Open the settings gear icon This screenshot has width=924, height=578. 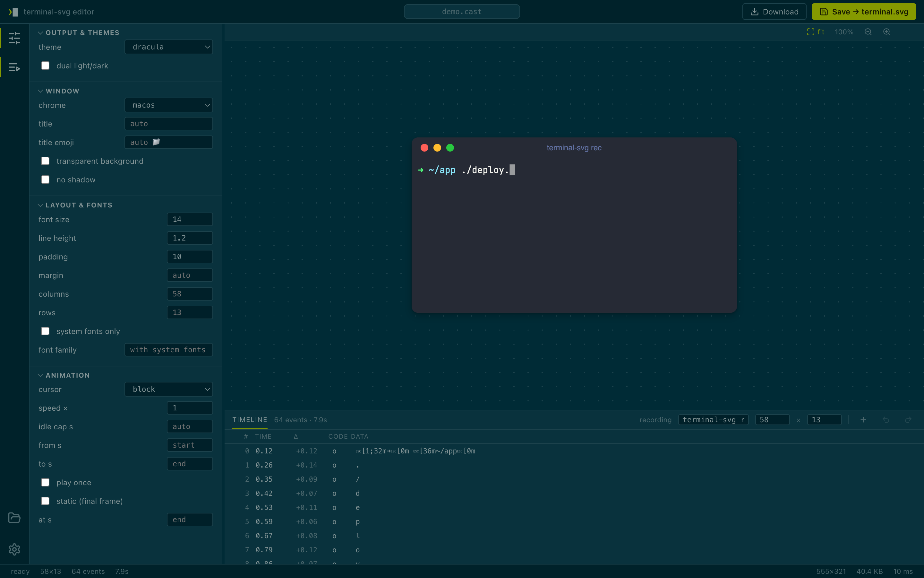click(x=14, y=549)
